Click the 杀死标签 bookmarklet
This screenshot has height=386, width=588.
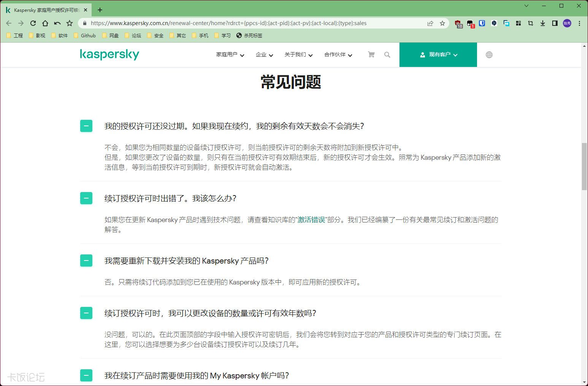pyautogui.click(x=249, y=35)
